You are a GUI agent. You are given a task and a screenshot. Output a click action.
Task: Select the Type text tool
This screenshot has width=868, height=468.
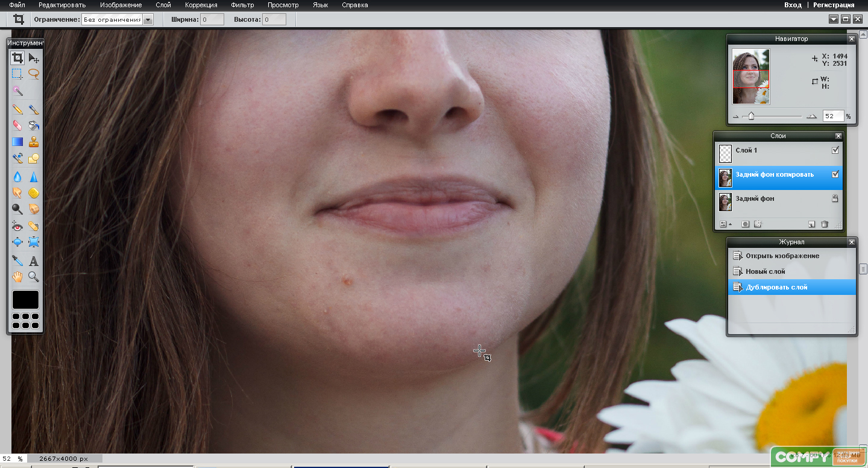tap(34, 261)
